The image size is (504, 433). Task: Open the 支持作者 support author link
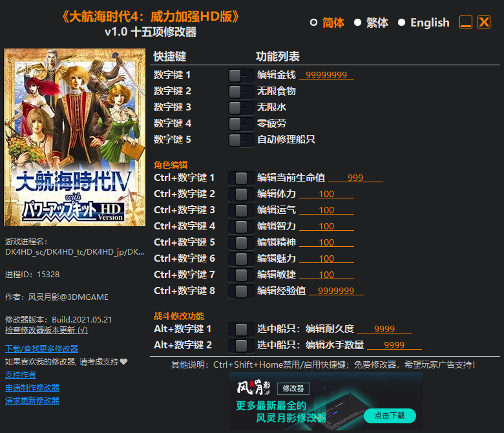pos(21,375)
